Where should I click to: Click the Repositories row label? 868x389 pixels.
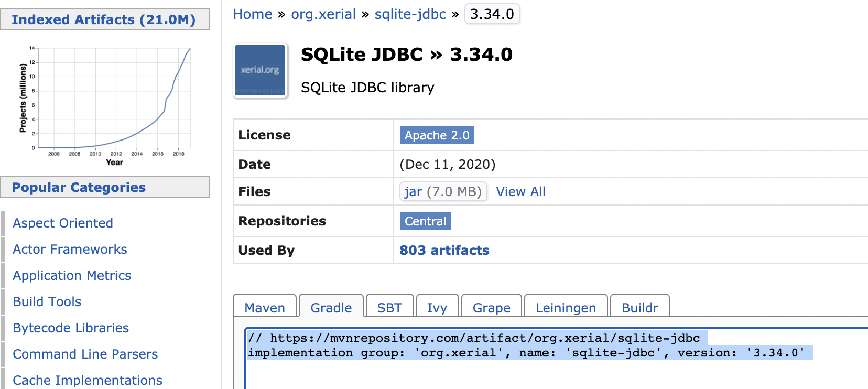pos(282,221)
